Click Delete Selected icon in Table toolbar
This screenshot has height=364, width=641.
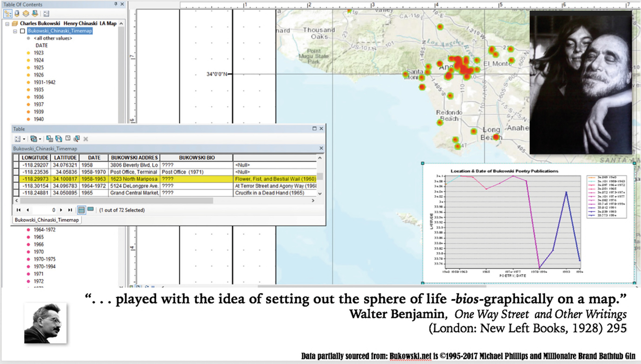click(85, 139)
